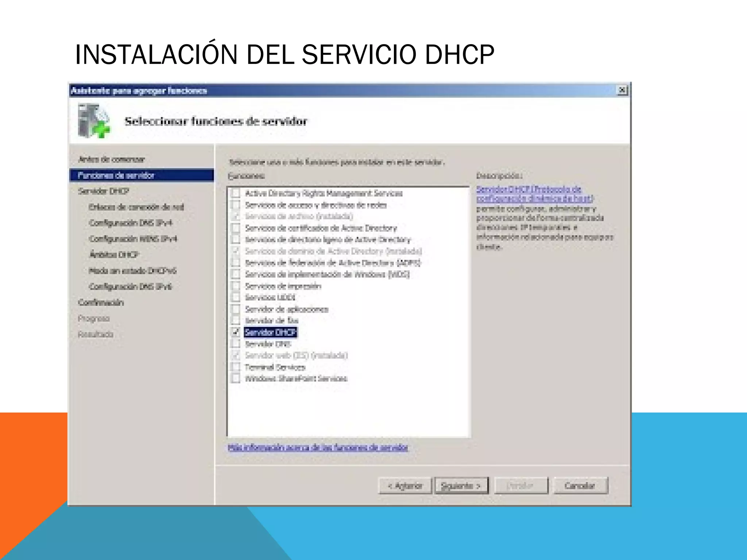The width and height of the screenshot is (747, 560).
Task: Select Terminal Services label in list
Action: pyautogui.click(x=275, y=367)
